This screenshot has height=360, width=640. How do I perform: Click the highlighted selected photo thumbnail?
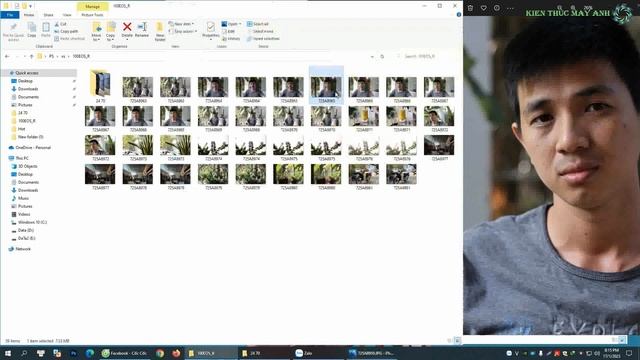pos(326,86)
